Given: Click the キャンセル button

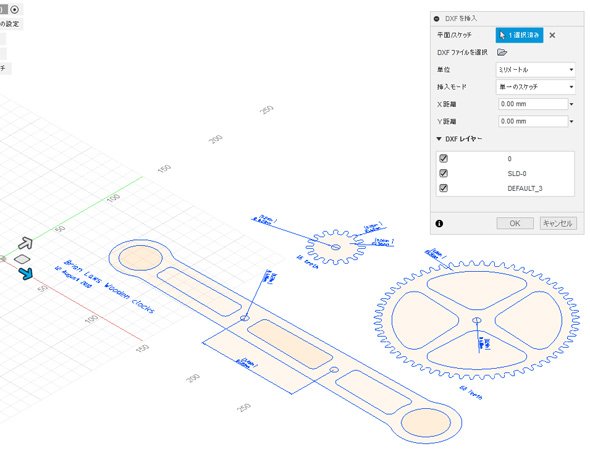Looking at the screenshot, I should [558, 223].
